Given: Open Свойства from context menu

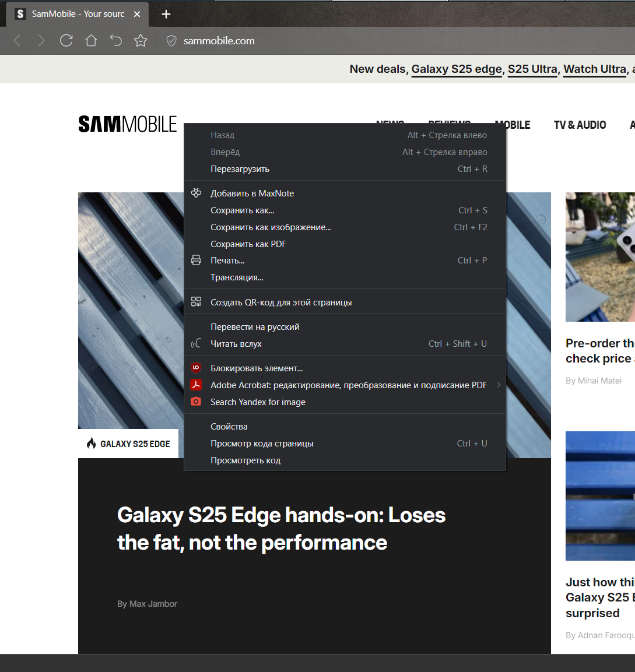Looking at the screenshot, I should (x=345, y=427).
